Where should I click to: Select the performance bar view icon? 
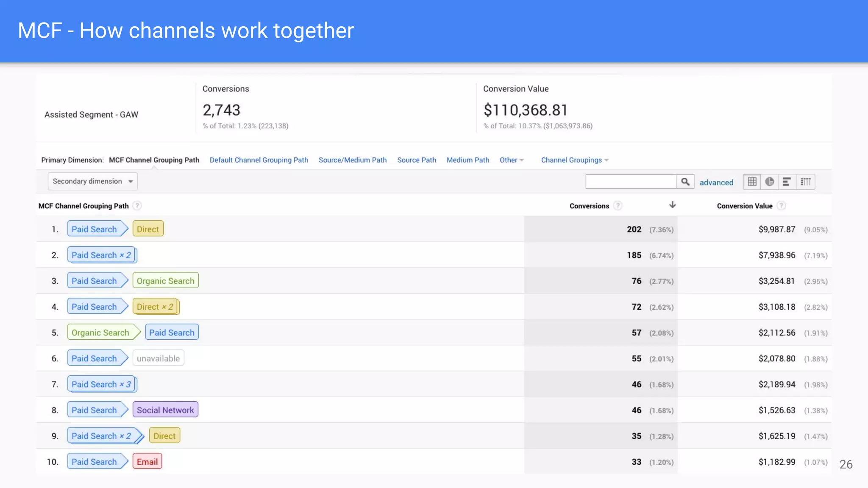click(787, 182)
